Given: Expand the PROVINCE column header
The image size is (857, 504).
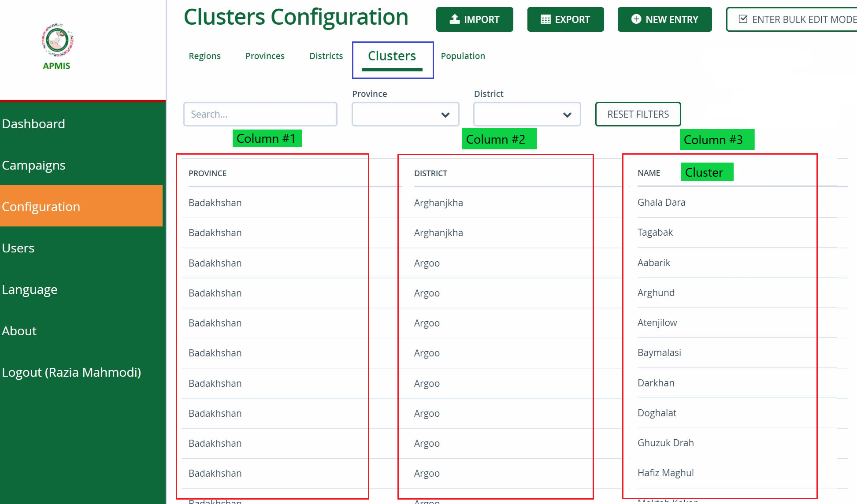Looking at the screenshot, I should pyautogui.click(x=207, y=173).
